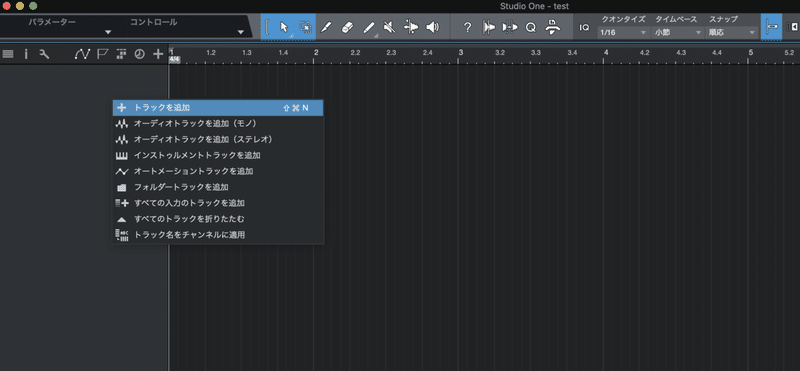Open the タイムベース 小節 dropdown
800x371 pixels.
point(678,32)
